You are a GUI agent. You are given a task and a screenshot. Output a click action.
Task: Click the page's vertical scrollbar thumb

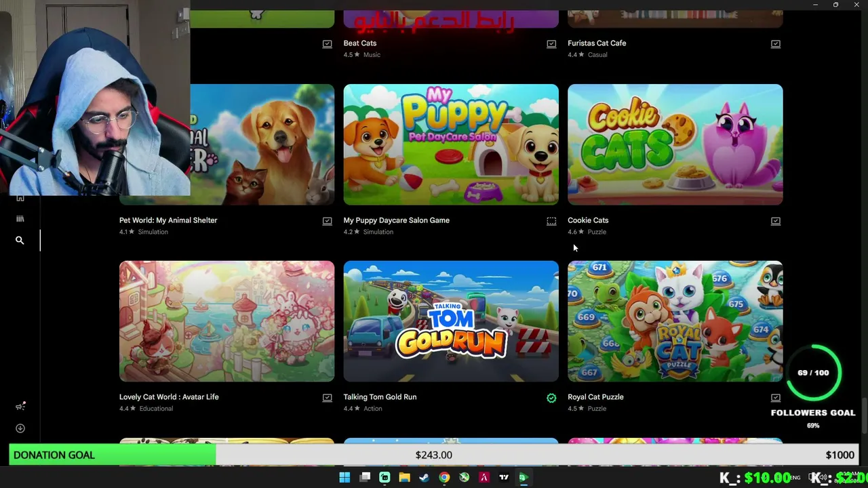tap(864, 415)
